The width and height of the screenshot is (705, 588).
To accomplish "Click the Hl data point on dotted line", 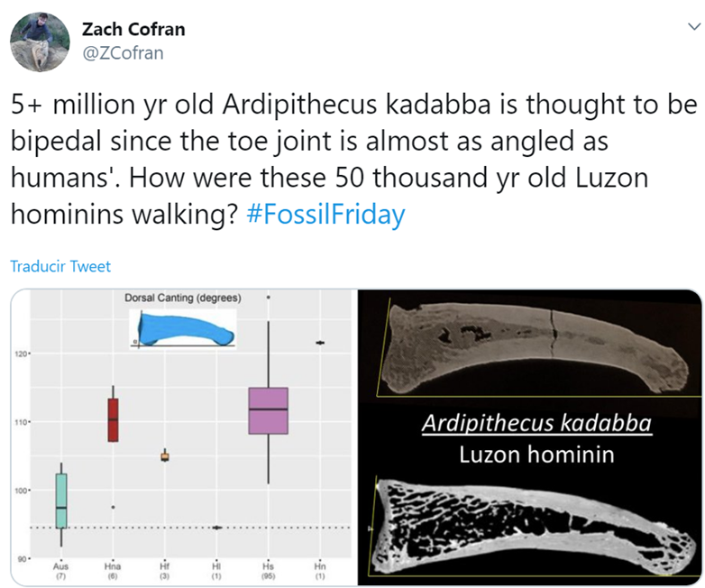I will [216, 528].
